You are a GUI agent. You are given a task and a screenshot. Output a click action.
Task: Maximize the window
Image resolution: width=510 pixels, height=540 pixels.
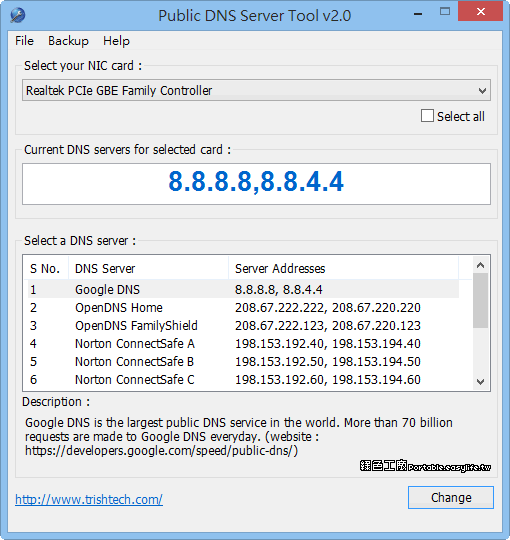click(x=445, y=11)
